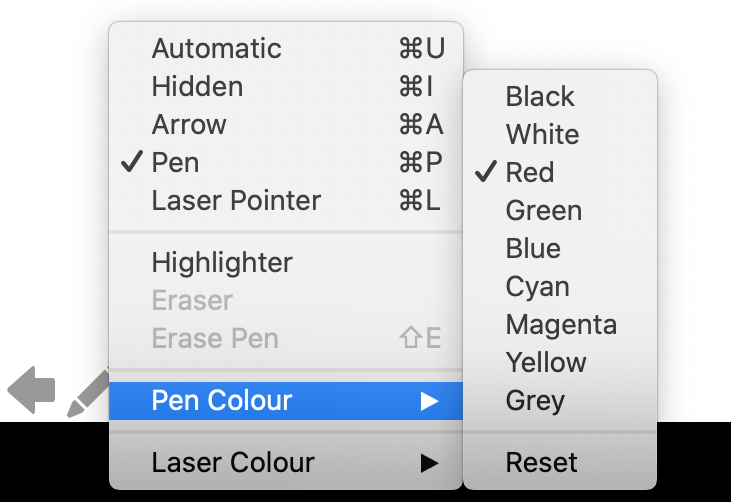Viewport: 731px width, 502px height.
Task: Set pen colour to White
Action: click(560, 134)
